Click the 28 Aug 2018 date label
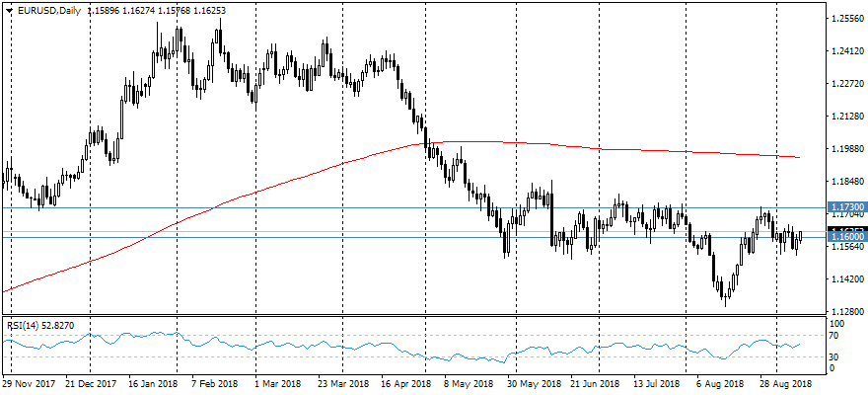The image size is (868, 395). tap(787, 381)
